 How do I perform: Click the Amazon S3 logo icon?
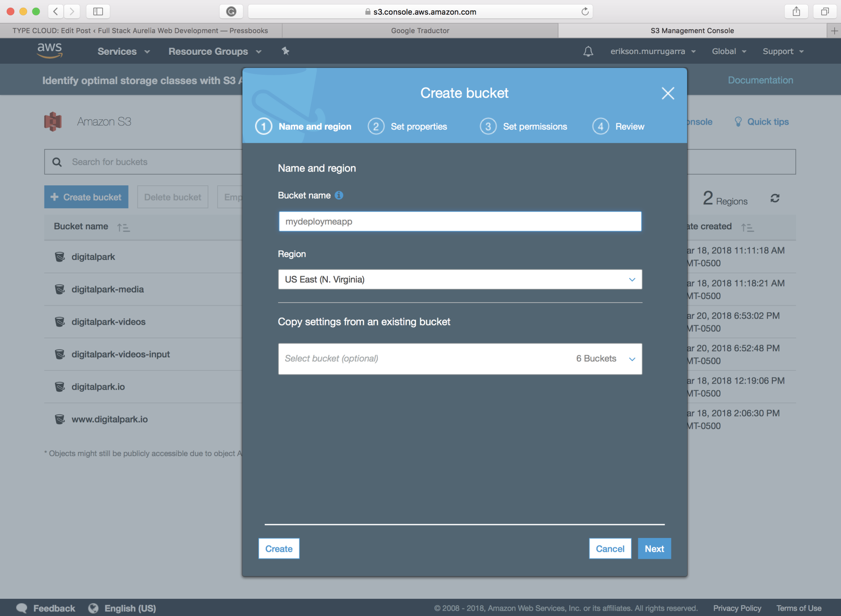pyautogui.click(x=53, y=122)
